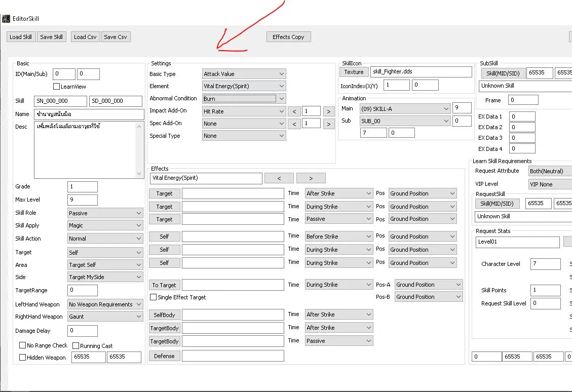
Task: Open the Request Attribute dropdown Both(Neutral)
Action: point(550,171)
